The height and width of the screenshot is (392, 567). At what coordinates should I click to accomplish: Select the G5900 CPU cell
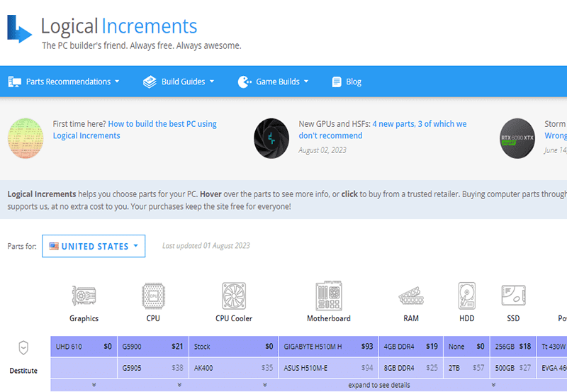point(152,347)
